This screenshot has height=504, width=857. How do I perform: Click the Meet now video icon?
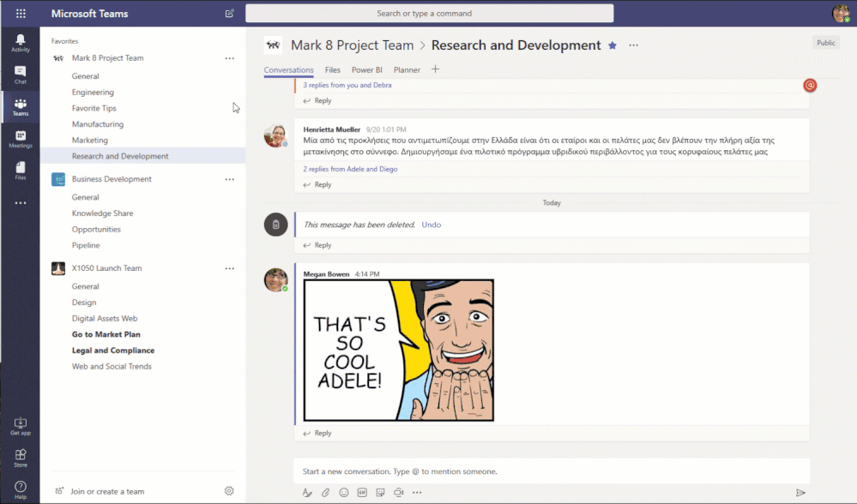coord(399,493)
